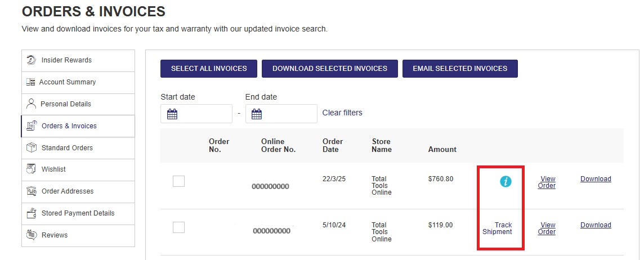Click the 5/10/24 order date cell

(334, 225)
